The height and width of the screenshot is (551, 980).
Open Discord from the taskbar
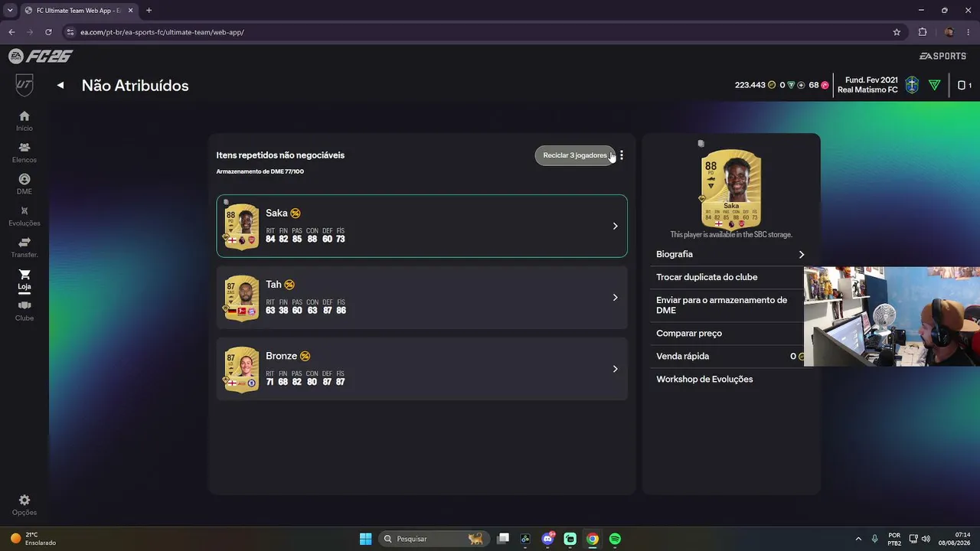(x=547, y=539)
